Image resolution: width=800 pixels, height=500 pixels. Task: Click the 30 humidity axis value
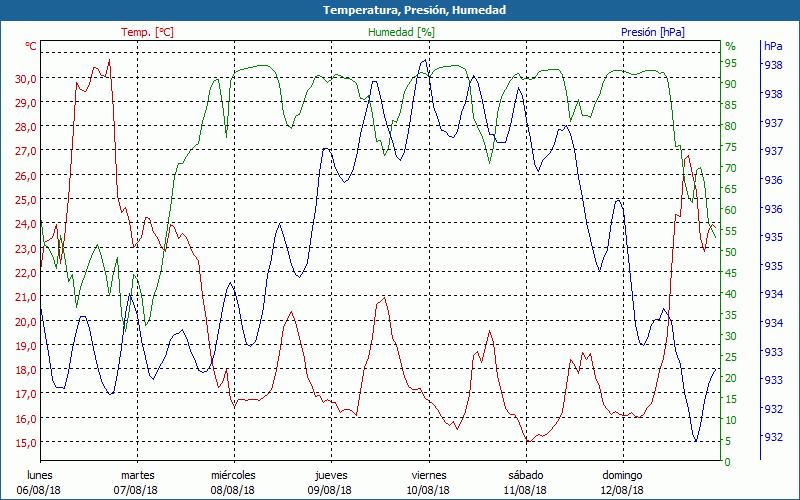731,336
